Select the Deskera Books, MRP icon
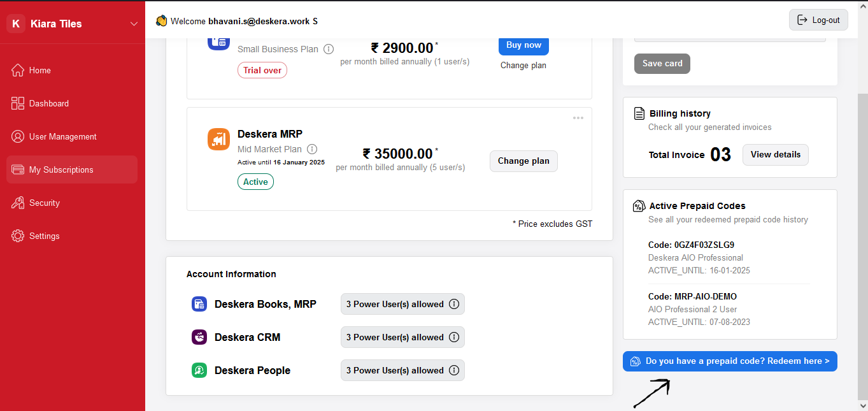The image size is (868, 411). click(199, 304)
